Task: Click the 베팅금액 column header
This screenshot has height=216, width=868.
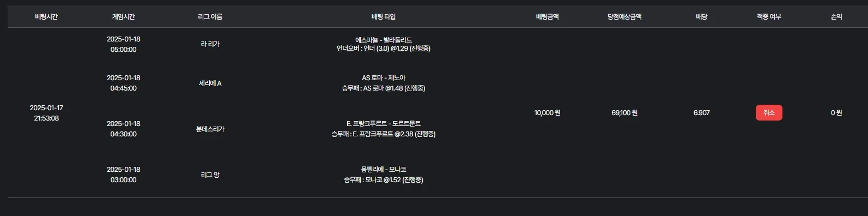Action: coord(547,16)
